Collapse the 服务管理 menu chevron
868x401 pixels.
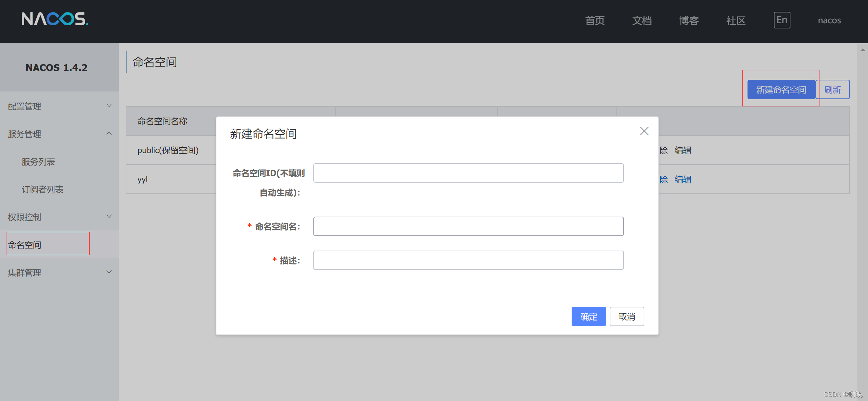(x=109, y=133)
